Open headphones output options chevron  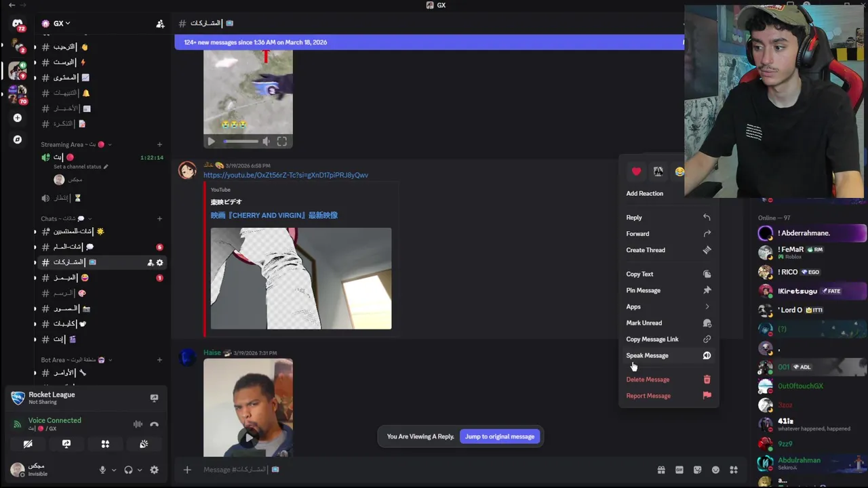pyautogui.click(x=140, y=470)
